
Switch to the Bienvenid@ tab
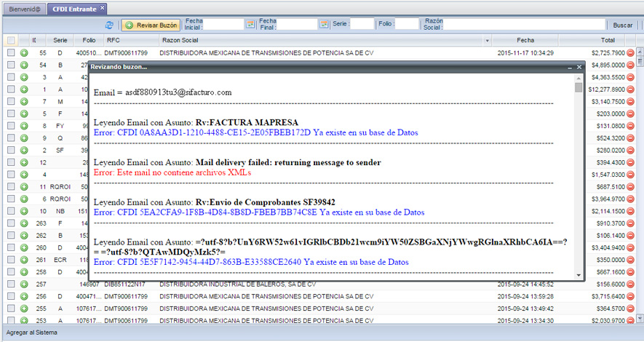[25, 9]
